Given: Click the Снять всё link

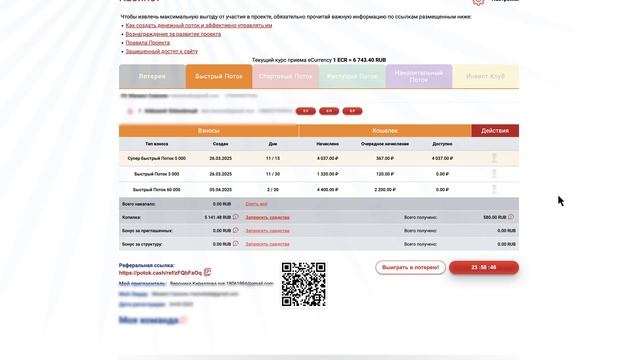Looking at the screenshot, I should 256,204.
